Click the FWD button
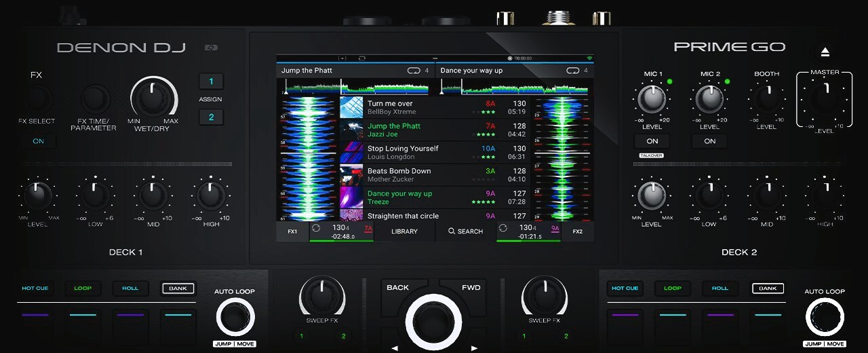This screenshot has width=868, height=353. point(471,287)
